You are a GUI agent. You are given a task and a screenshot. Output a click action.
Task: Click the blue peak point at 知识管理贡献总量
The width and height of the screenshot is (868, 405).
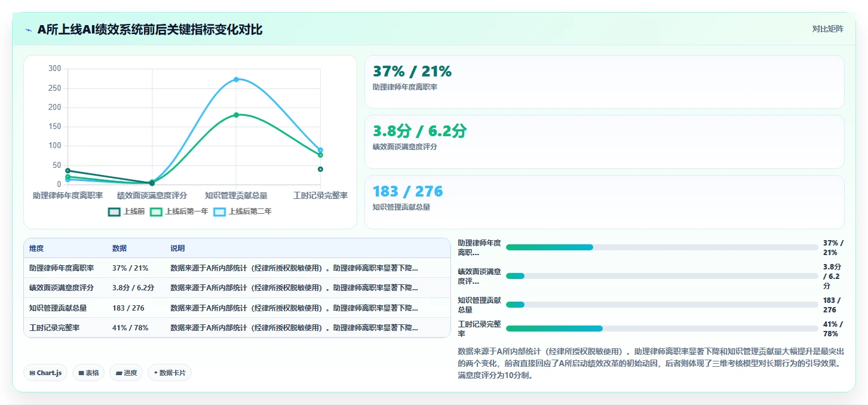coord(236,79)
